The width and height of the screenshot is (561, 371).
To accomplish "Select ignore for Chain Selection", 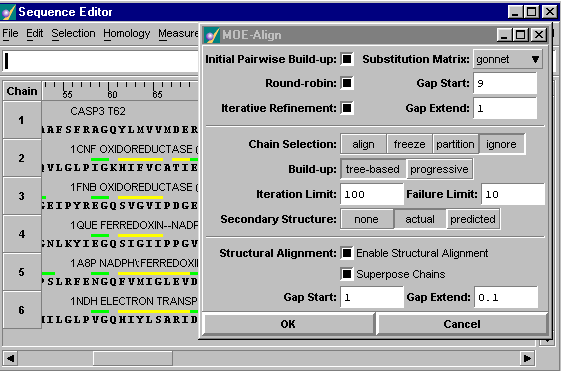I will point(501,144).
